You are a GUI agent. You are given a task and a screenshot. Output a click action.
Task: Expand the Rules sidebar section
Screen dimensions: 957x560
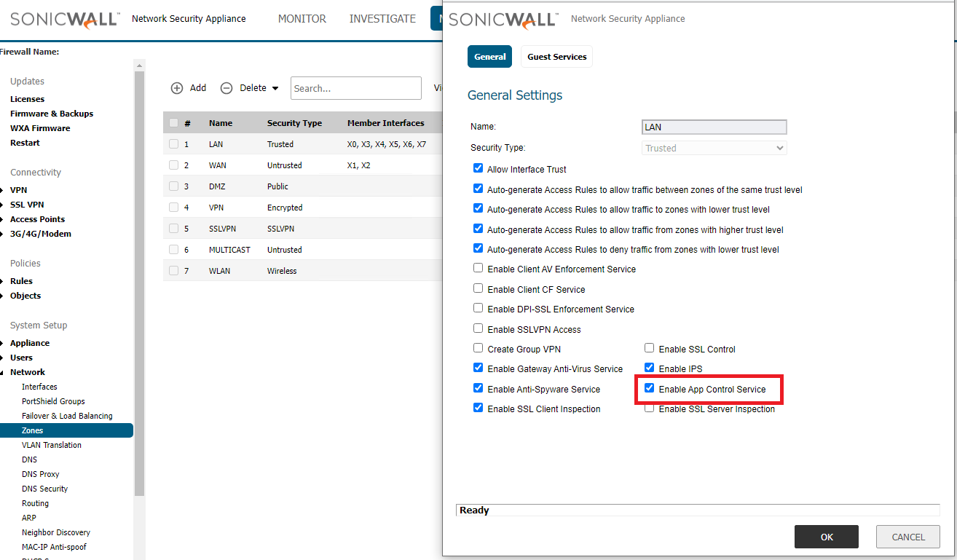(x=2, y=281)
